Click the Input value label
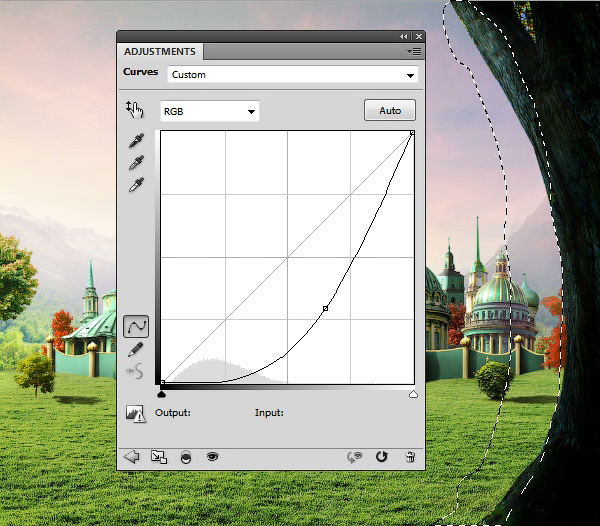The image size is (600, 526). tap(269, 413)
